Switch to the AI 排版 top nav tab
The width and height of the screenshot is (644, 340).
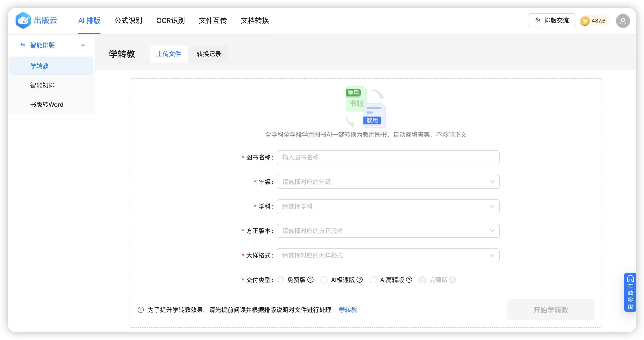click(89, 21)
